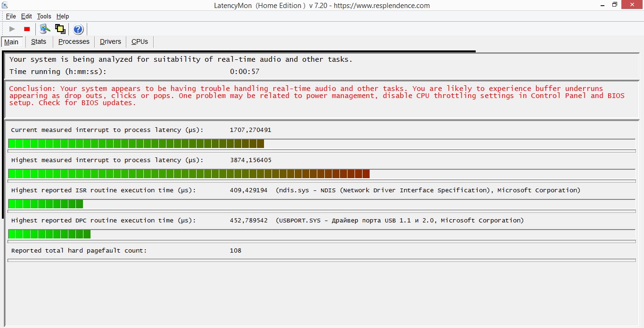
Task: Switch to the CPUs tab
Action: pos(140,41)
